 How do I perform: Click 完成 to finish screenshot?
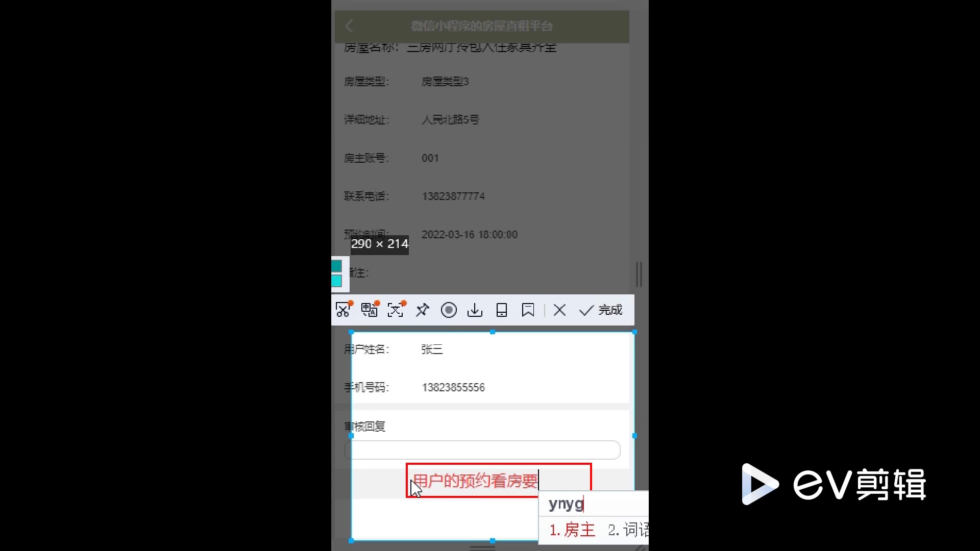point(601,310)
